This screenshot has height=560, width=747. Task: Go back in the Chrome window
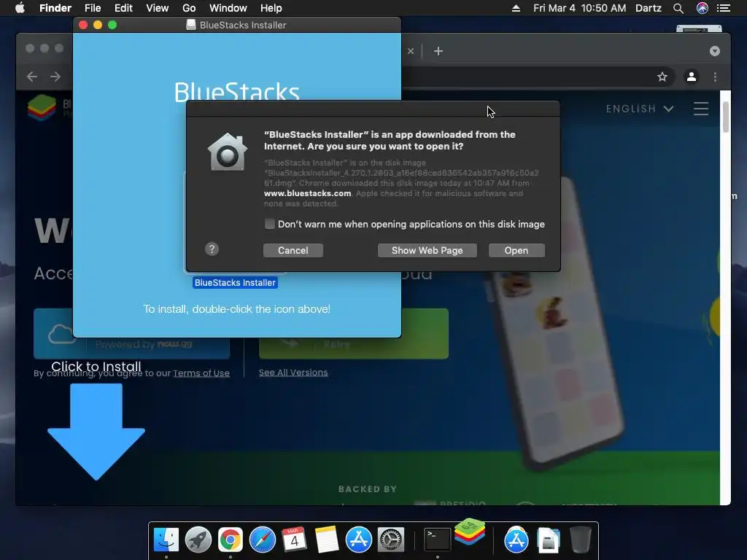tap(32, 77)
